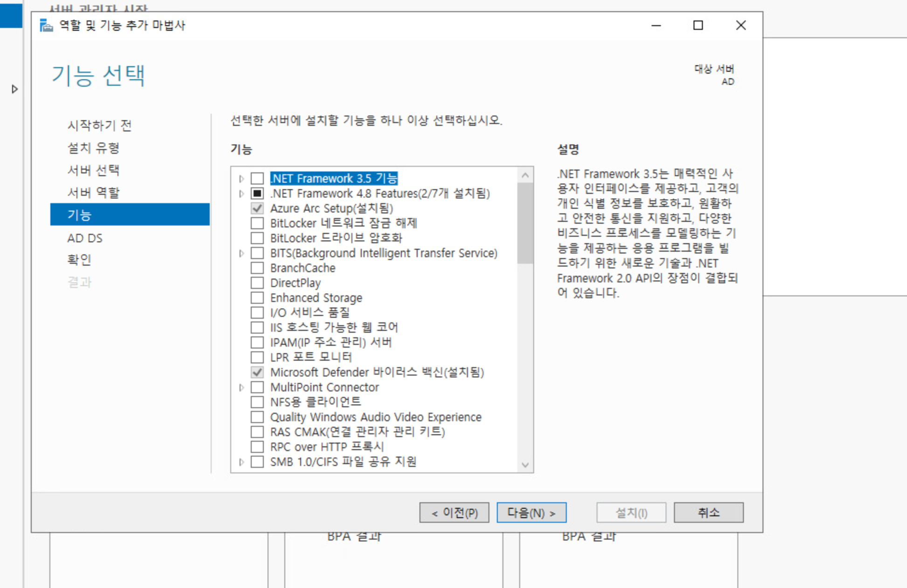The height and width of the screenshot is (588, 907).
Task: Expand the left sidebar arrow
Action: tap(14, 89)
